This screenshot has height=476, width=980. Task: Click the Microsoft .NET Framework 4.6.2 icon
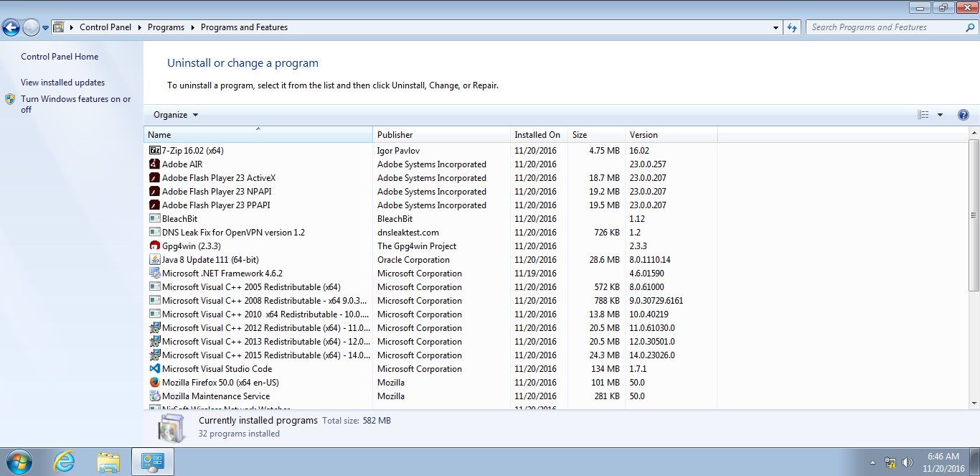point(154,274)
